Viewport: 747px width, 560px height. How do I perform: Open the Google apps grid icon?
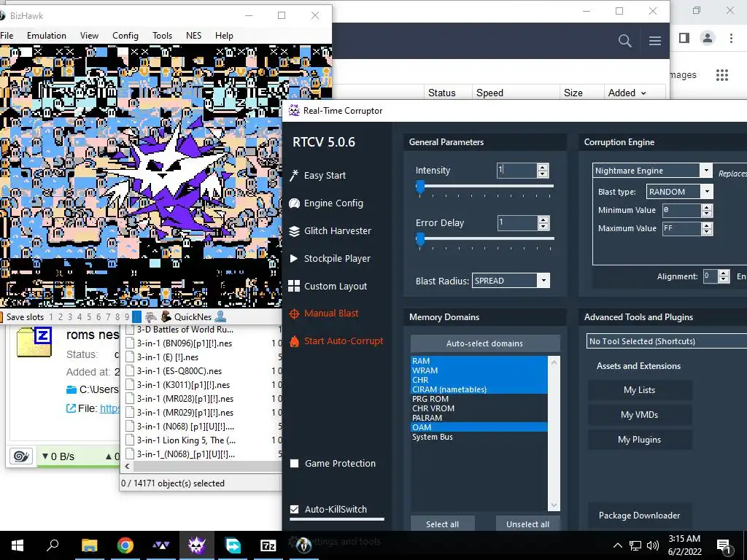tap(722, 75)
